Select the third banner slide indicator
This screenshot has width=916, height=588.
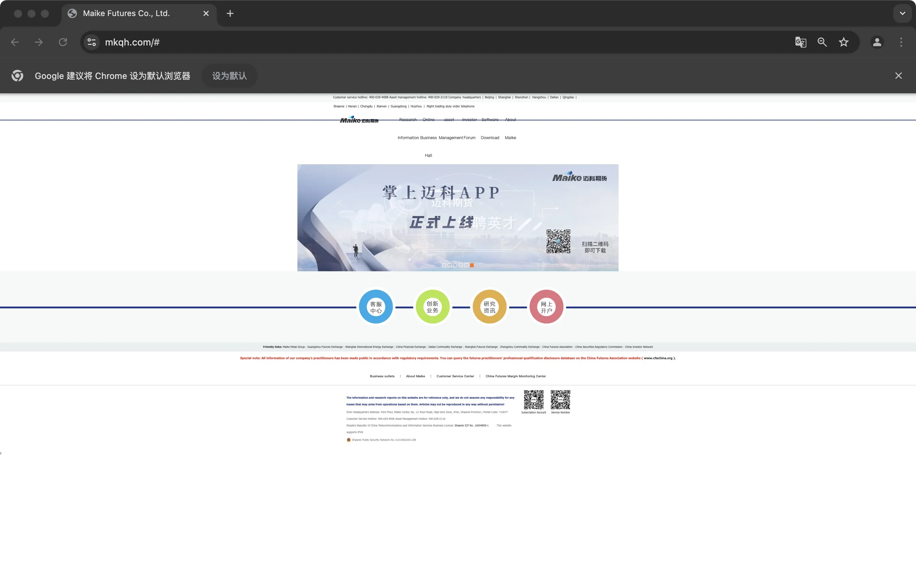[455, 265]
